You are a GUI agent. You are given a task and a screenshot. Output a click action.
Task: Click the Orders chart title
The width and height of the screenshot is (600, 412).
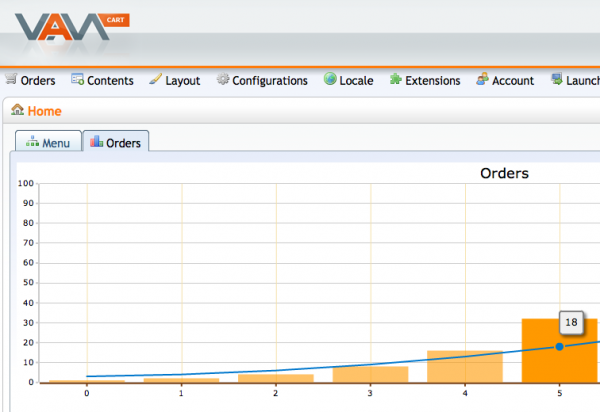point(504,173)
